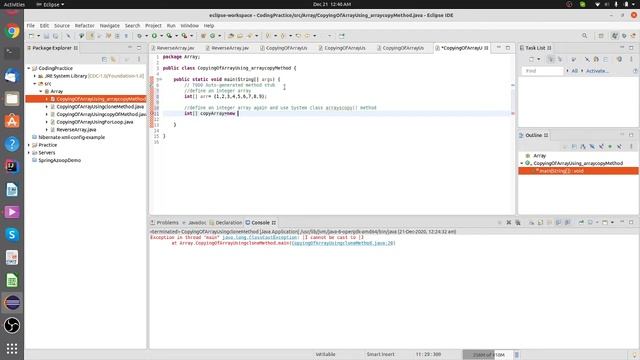Click the New file toolbar icon
The height and width of the screenshot is (360, 640).
[31, 36]
